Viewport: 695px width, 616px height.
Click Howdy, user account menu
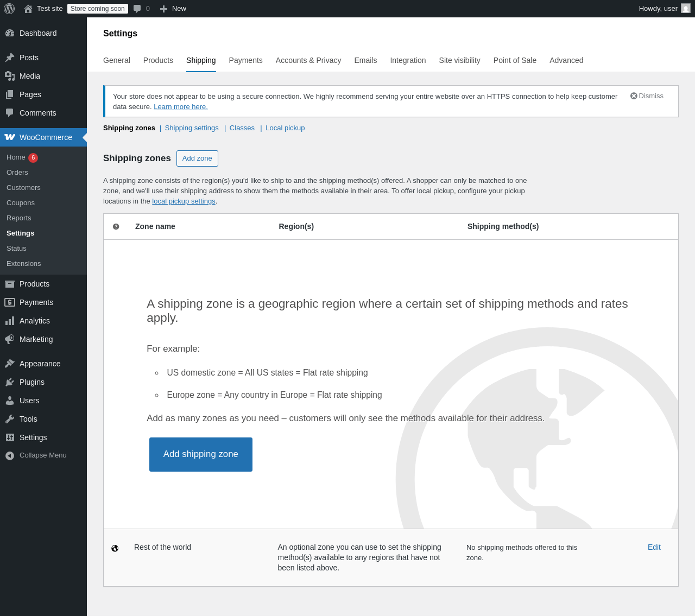[665, 9]
